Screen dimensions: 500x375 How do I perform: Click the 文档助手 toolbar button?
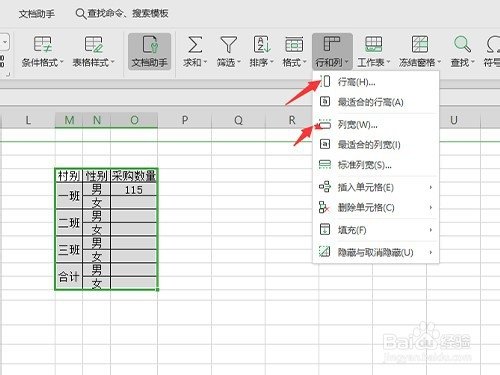(x=149, y=51)
